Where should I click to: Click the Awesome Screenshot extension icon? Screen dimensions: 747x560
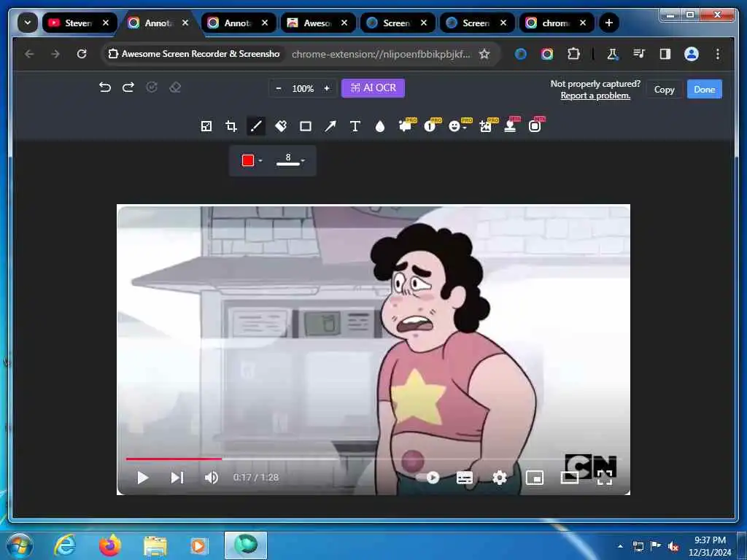click(547, 54)
